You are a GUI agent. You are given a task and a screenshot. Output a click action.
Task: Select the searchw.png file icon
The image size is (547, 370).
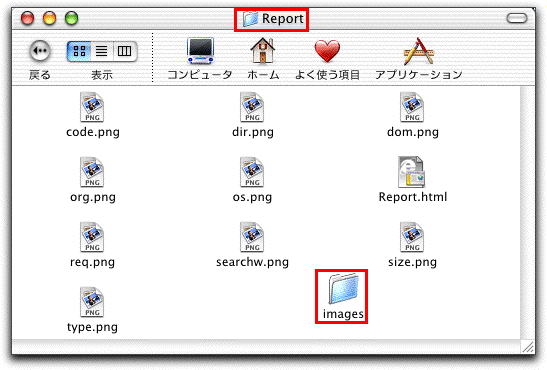pos(252,237)
